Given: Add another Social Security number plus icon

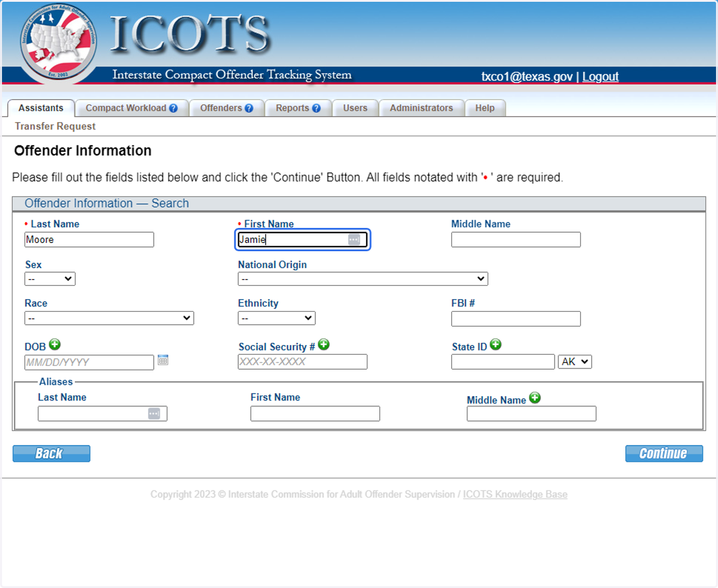Looking at the screenshot, I should [x=324, y=345].
